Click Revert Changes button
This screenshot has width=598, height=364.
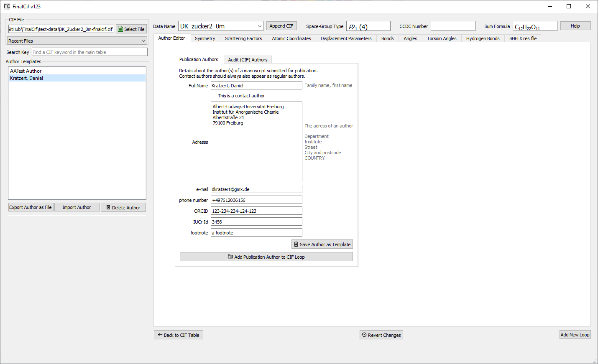381,335
